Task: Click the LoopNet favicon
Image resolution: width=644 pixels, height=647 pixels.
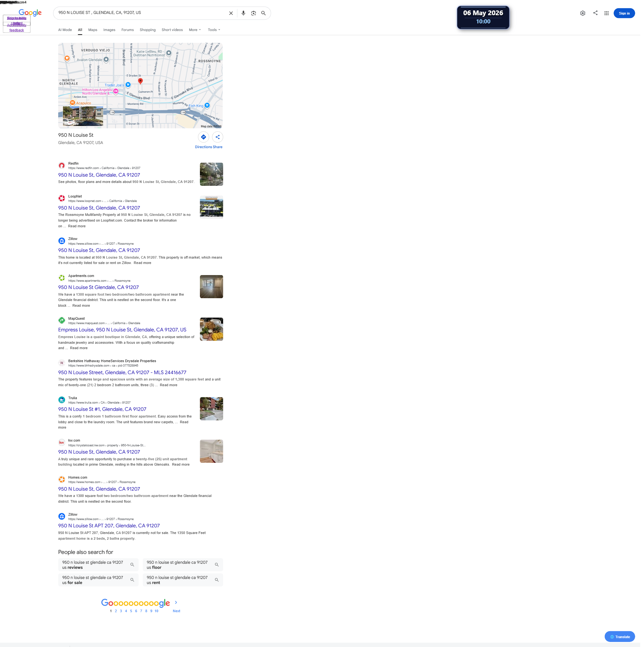Action: click(x=62, y=198)
